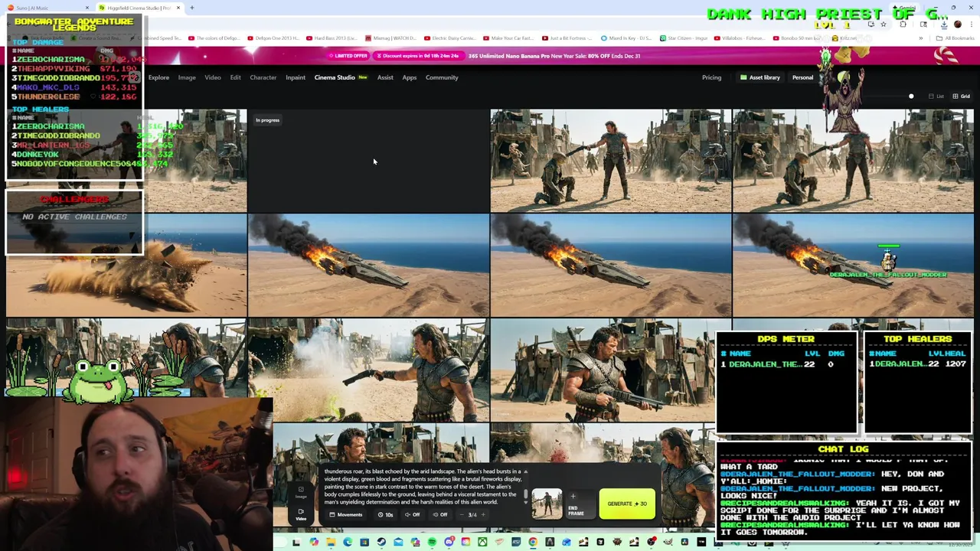
Task: Expand hidden bookmarks overflow chevron
Action: tap(921, 38)
